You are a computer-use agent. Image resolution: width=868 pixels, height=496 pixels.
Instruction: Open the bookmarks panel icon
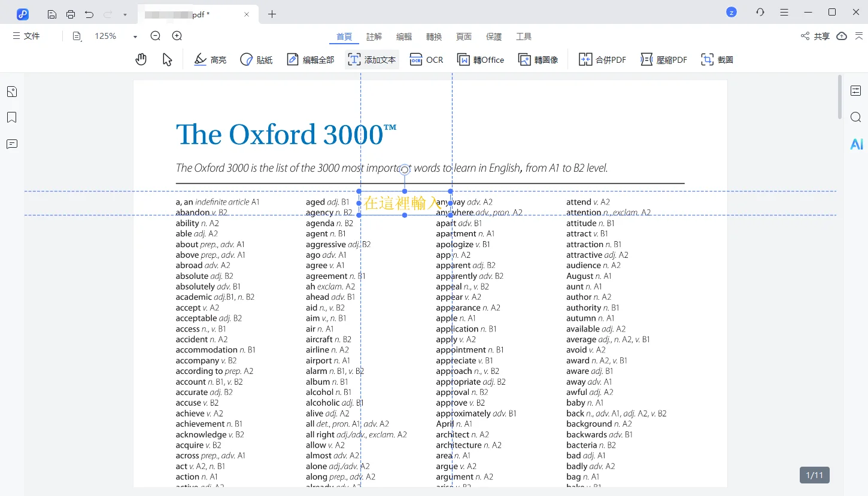click(12, 117)
